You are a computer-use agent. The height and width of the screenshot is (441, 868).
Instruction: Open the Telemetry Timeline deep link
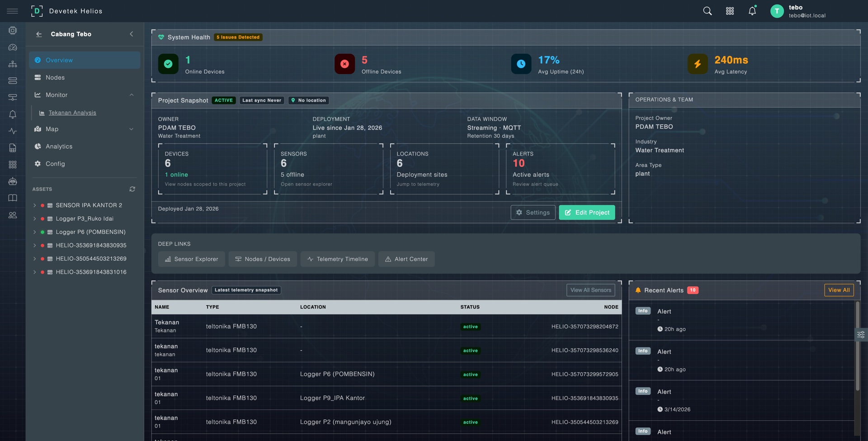pos(337,259)
